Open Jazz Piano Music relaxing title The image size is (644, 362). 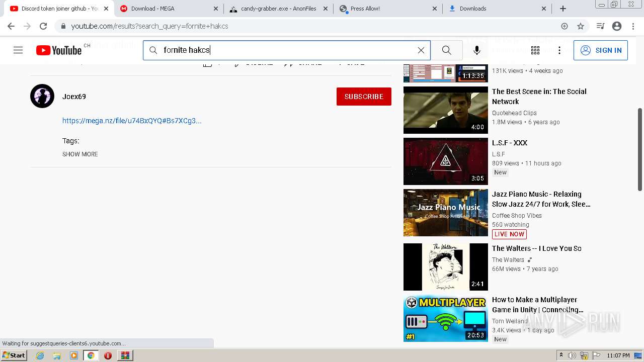(541, 199)
